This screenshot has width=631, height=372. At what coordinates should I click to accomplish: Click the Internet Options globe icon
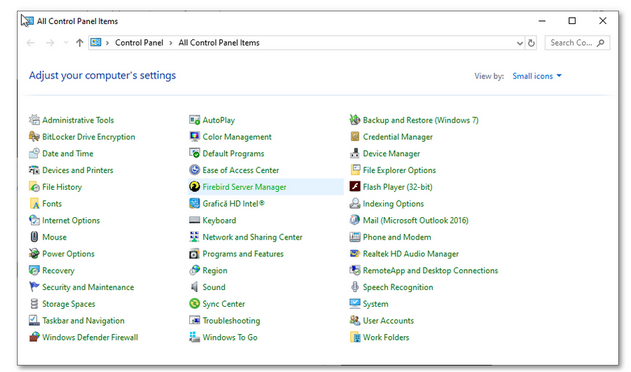click(35, 220)
